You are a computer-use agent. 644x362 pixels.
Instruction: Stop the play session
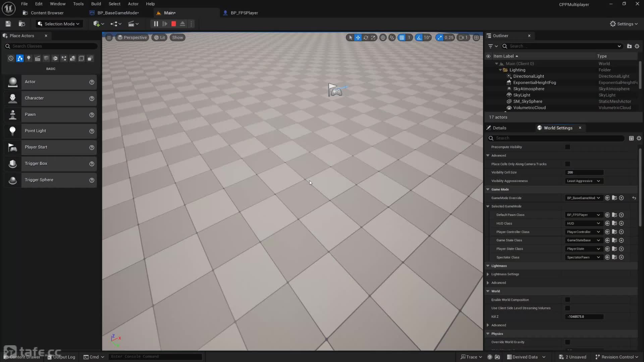pos(174,24)
